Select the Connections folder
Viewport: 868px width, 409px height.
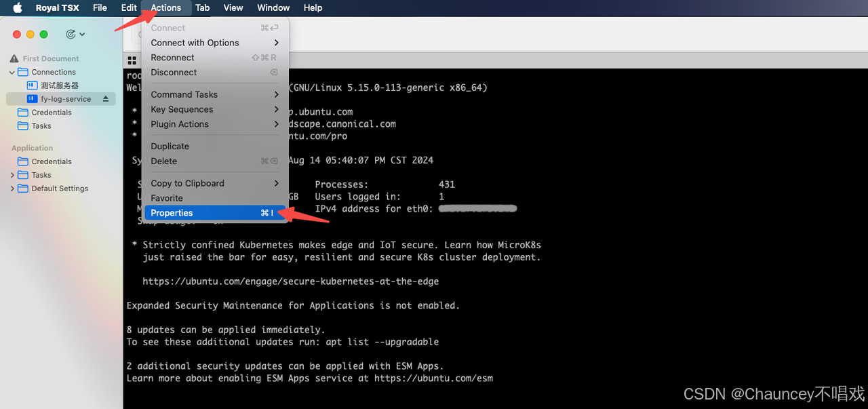coord(54,72)
